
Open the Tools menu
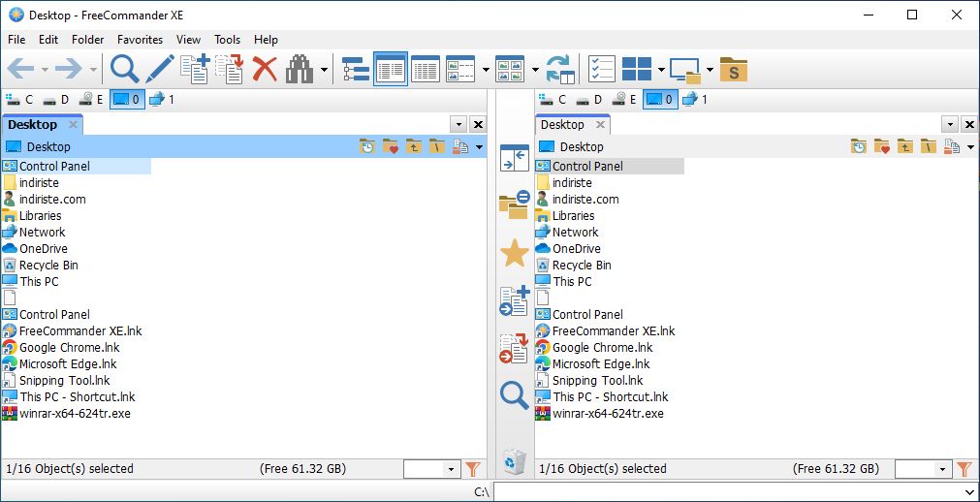click(228, 40)
